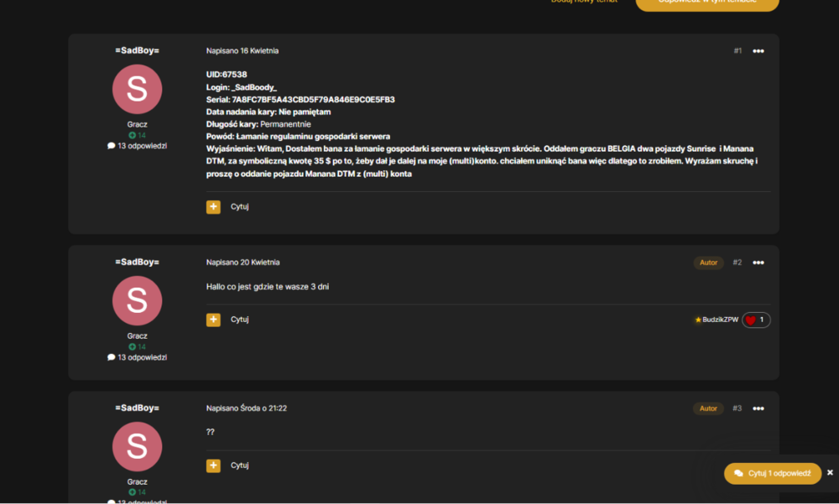839x504 pixels.
Task: Click the heart reaction icon on post #2
Action: tap(751, 320)
